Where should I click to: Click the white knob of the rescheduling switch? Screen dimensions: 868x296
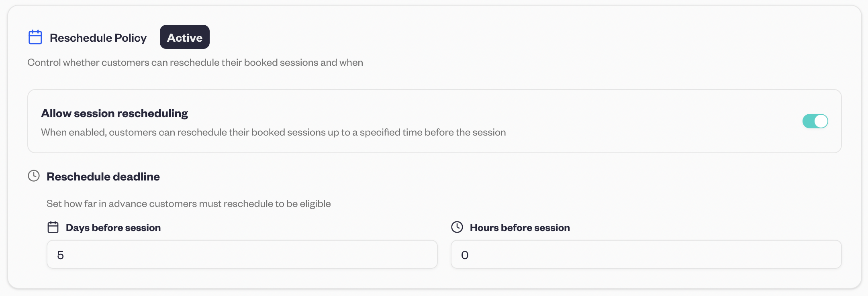821,121
